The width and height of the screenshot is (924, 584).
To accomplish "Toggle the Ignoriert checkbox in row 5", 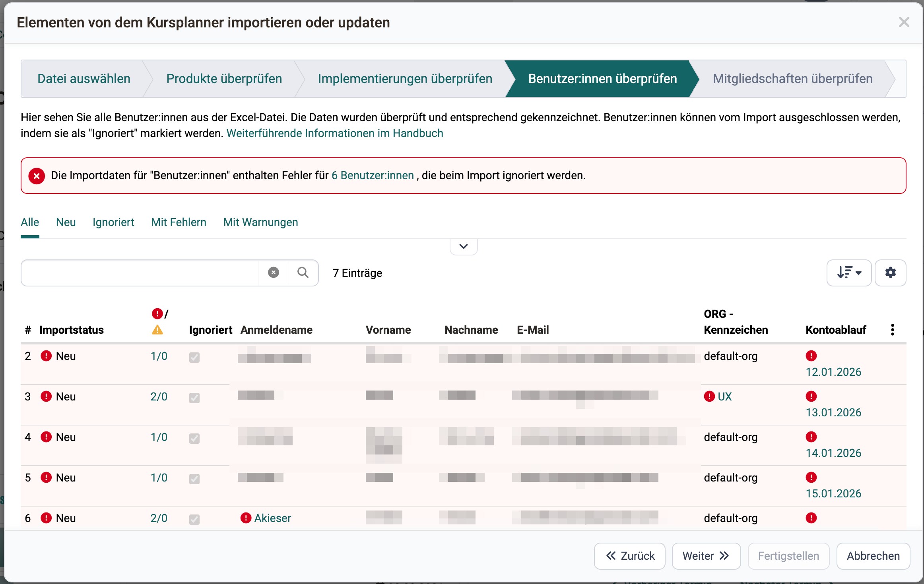I will 194,479.
